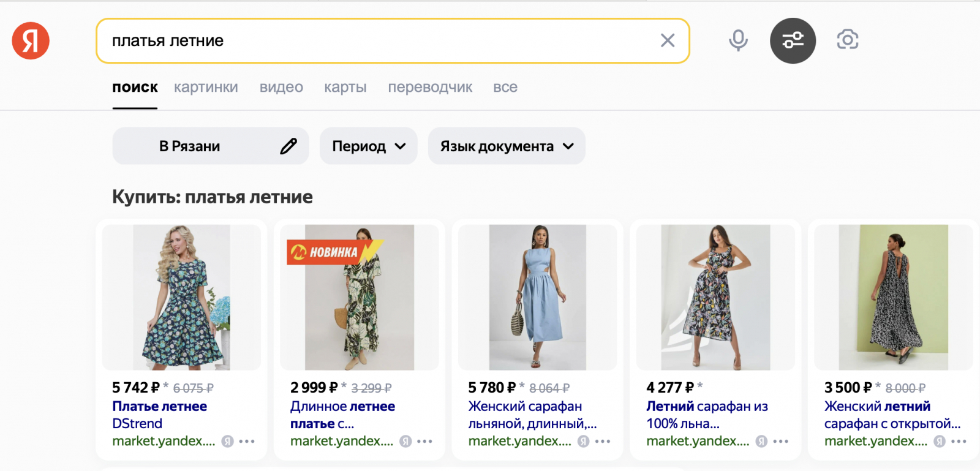
Task: Clear the search query with X icon
Action: pyautogui.click(x=668, y=40)
